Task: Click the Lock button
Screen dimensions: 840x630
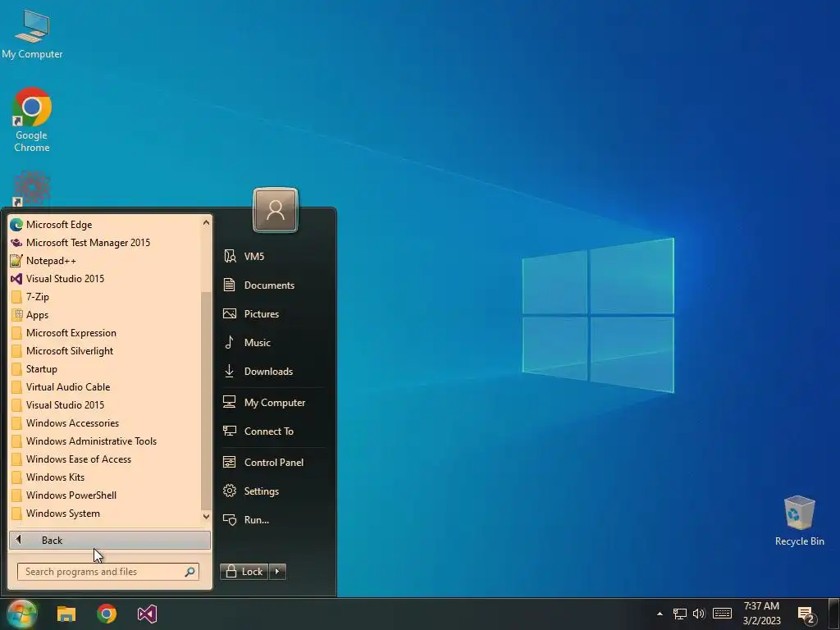Action: [x=244, y=572]
